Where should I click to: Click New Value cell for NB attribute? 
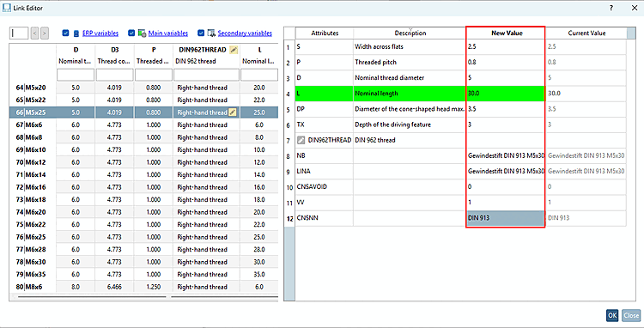tap(506, 156)
